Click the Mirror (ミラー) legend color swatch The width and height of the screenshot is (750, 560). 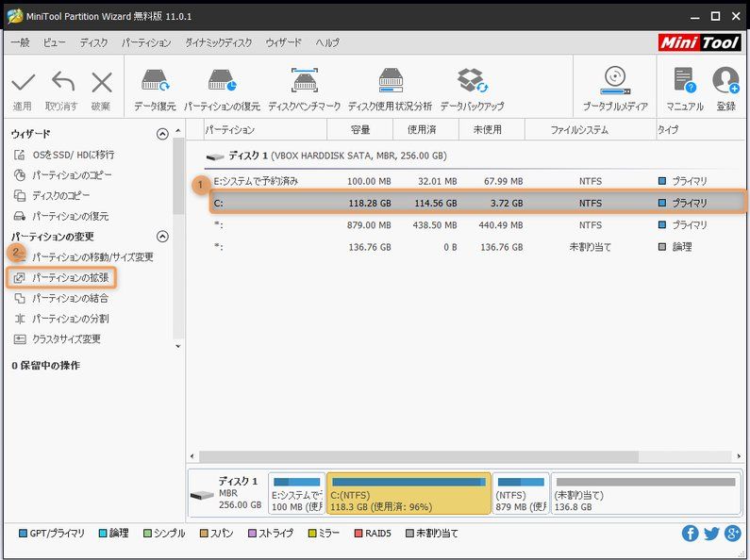tap(312, 534)
